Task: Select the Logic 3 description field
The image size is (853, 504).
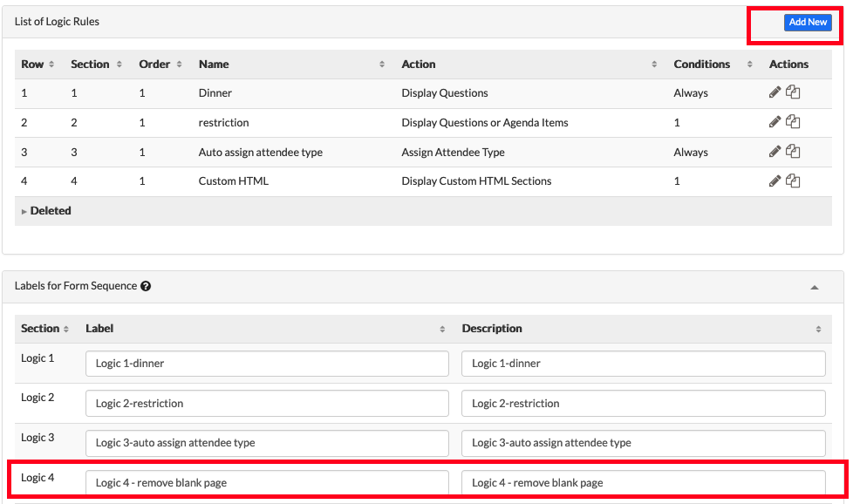Action: pos(644,443)
